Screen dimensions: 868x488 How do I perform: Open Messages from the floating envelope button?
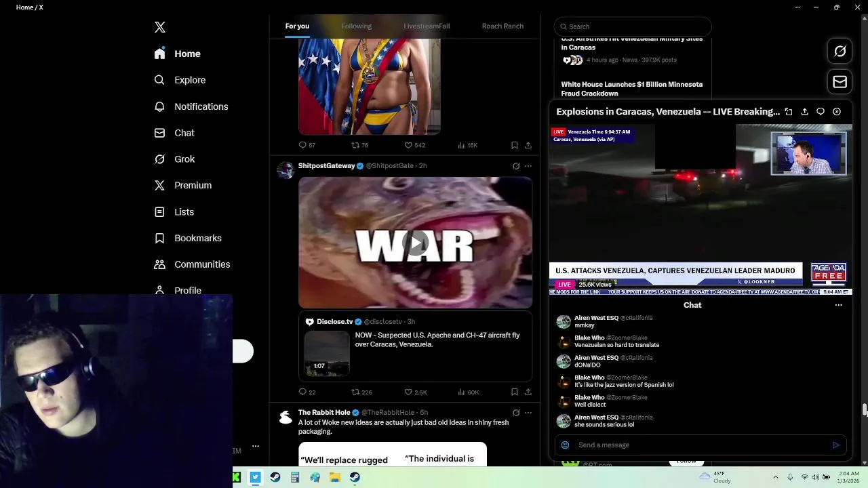840,82
